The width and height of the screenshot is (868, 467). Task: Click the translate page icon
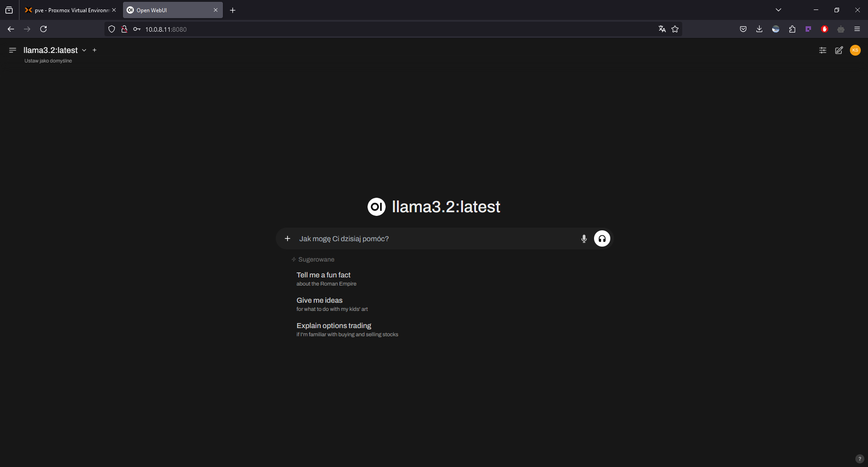[x=662, y=29]
